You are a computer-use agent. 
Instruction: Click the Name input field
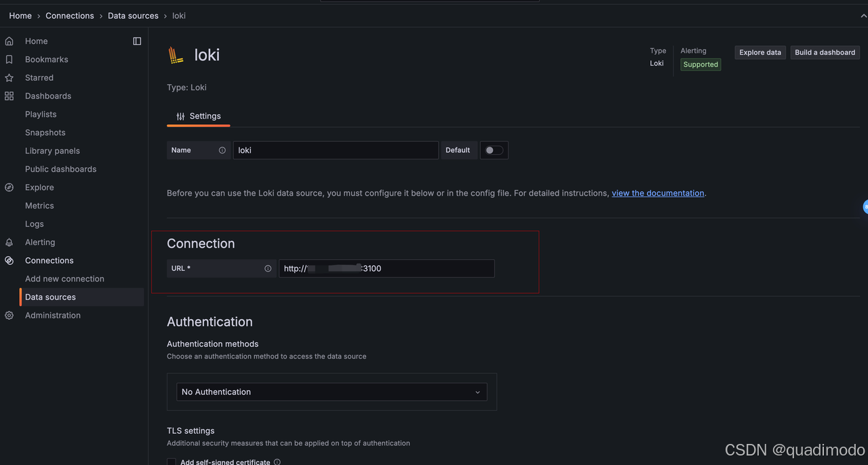(336, 150)
